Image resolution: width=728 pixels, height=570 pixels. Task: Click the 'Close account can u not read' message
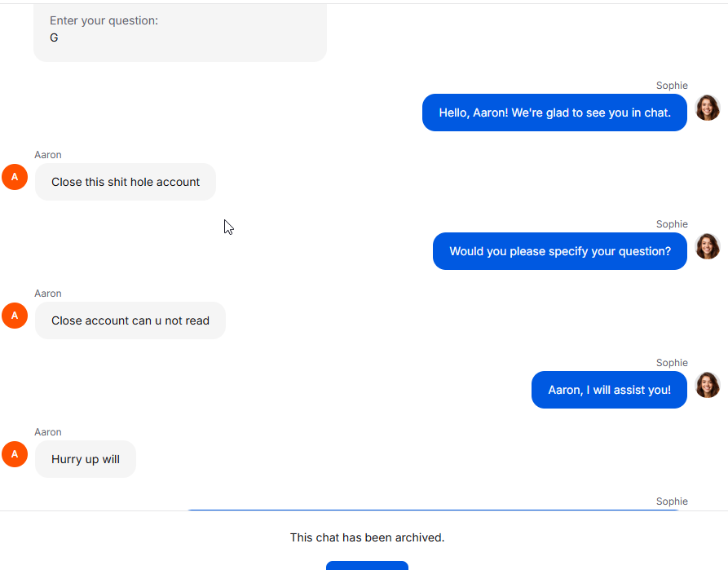pos(130,320)
